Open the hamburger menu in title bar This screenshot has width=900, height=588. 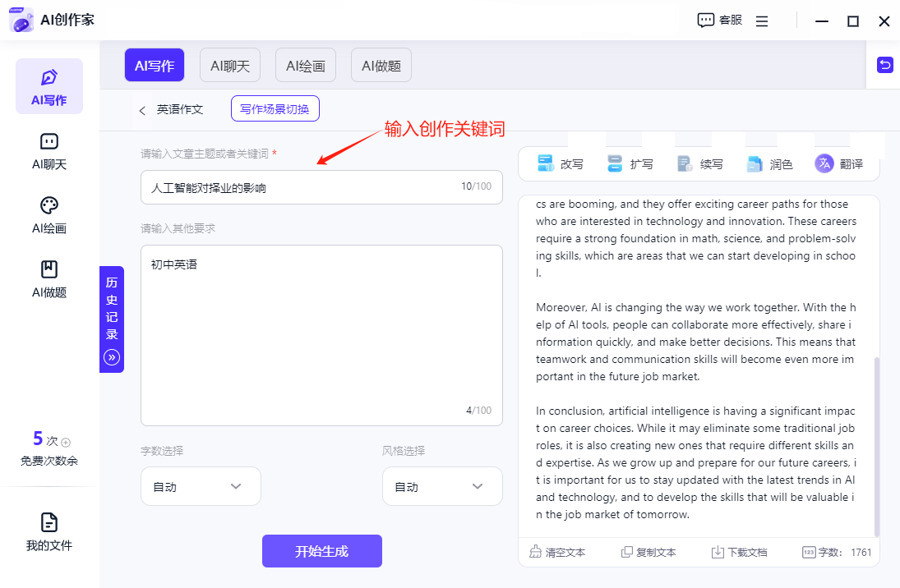762,21
